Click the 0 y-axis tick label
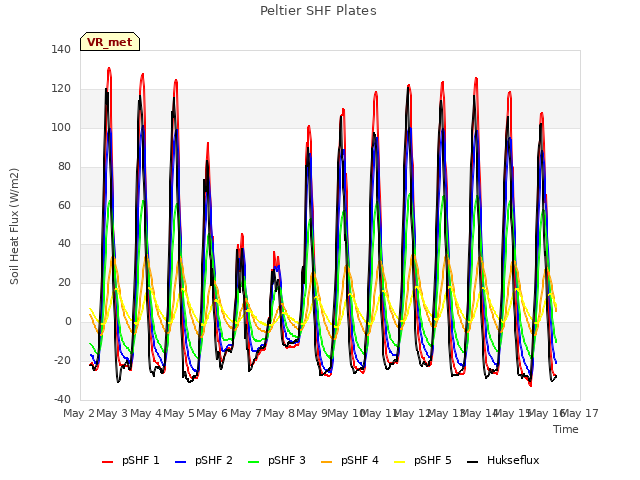 [x=68, y=322]
